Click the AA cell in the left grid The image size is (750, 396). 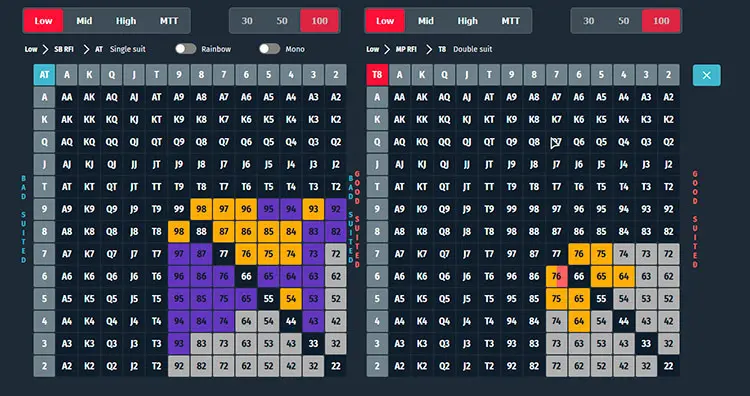(67, 97)
